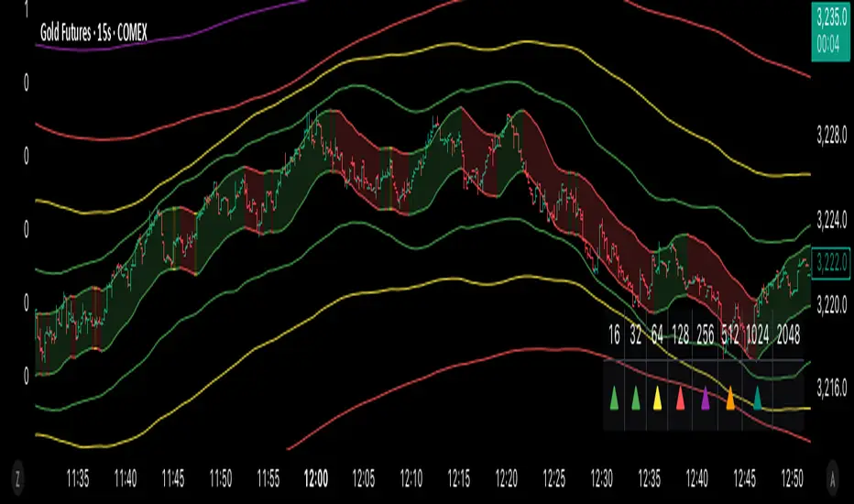This screenshot has width=854, height=504.
Task: Click the 3,228.0 price axis label
Action: 832,134
